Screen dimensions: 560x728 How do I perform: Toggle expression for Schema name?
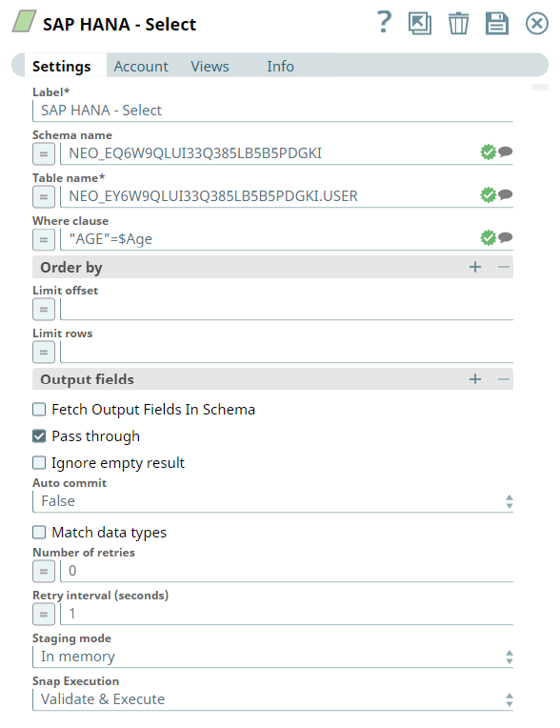point(44,153)
